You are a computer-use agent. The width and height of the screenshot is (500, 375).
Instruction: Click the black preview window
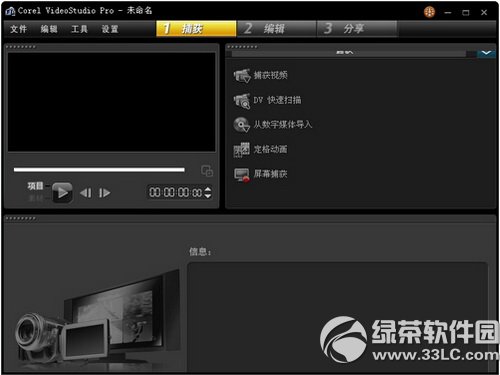(112, 102)
